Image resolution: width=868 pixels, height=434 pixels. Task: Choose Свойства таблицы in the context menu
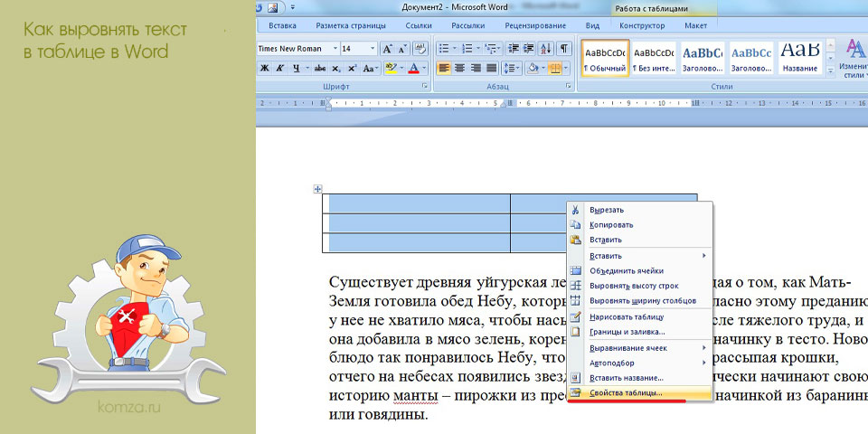(640, 392)
